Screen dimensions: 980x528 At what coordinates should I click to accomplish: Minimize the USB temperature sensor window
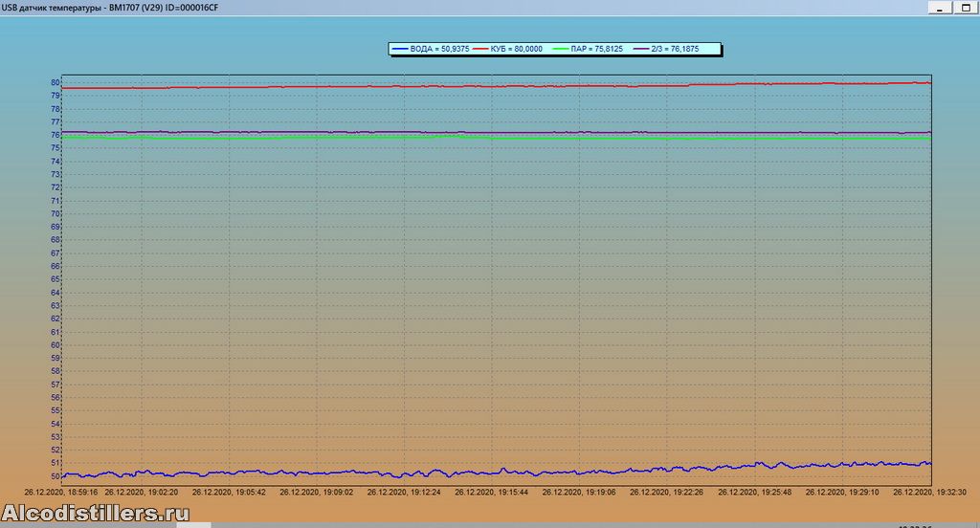click(x=936, y=7)
